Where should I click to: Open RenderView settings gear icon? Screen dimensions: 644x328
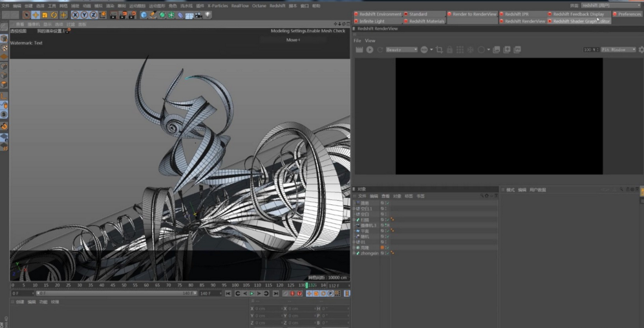tap(641, 50)
